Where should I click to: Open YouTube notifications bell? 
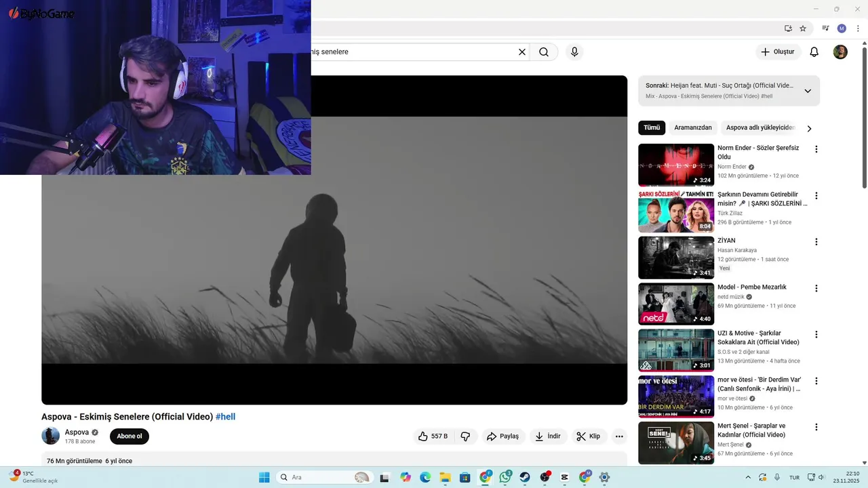[x=814, y=52]
